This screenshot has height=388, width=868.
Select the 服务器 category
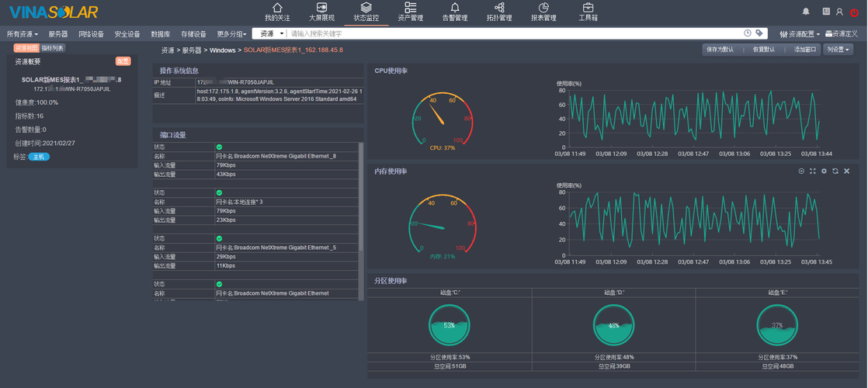point(58,34)
